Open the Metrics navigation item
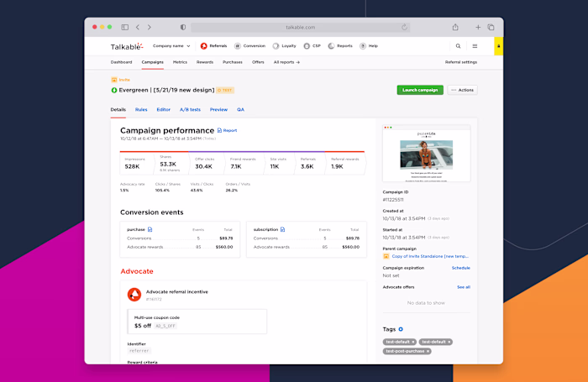This screenshot has width=588, height=382. pyautogui.click(x=180, y=62)
